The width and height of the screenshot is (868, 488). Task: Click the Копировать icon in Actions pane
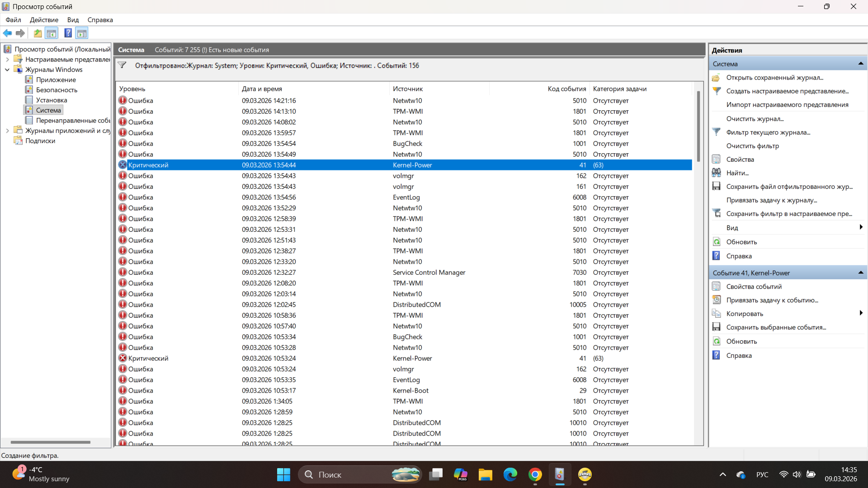pyautogui.click(x=716, y=313)
